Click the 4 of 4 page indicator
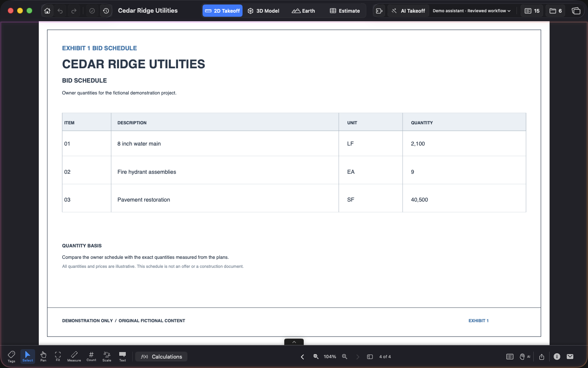The width and height of the screenshot is (588, 368). point(385,357)
